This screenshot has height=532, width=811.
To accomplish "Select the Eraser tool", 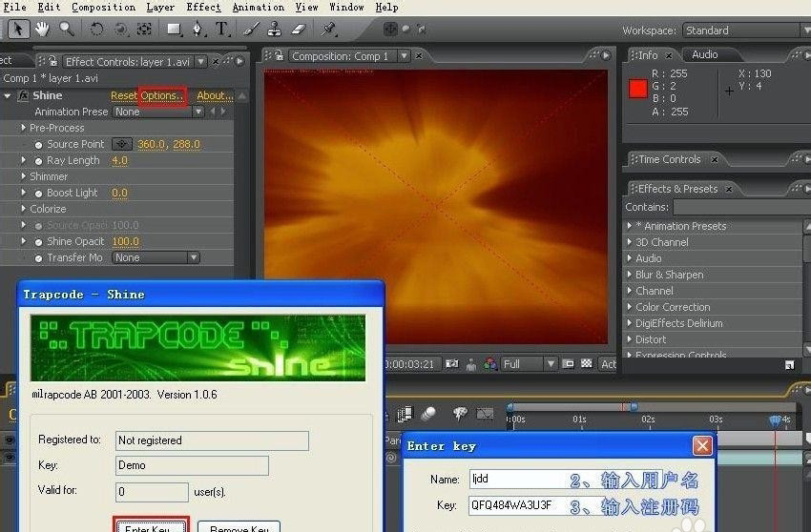I will pos(299,29).
